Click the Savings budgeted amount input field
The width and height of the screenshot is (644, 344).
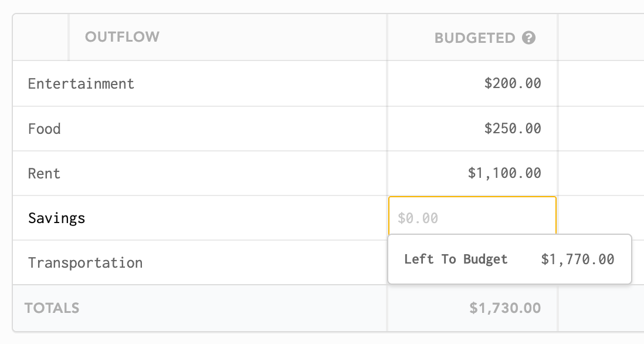(x=472, y=217)
